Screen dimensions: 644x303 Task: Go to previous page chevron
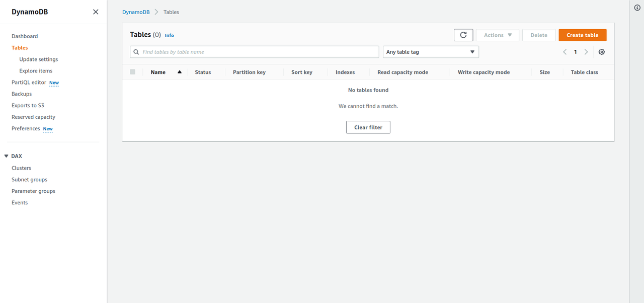tap(565, 52)
